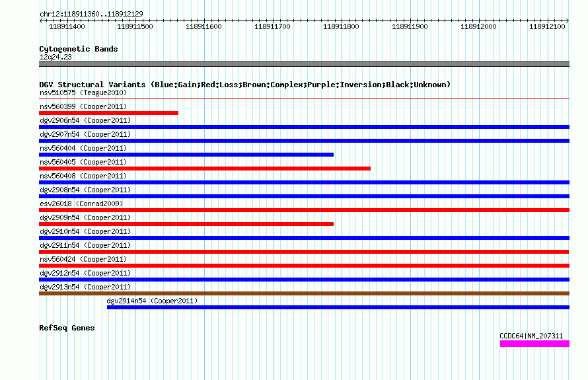
Task: Click the blue nsv560404 gain bar
Action: (186, 155)
